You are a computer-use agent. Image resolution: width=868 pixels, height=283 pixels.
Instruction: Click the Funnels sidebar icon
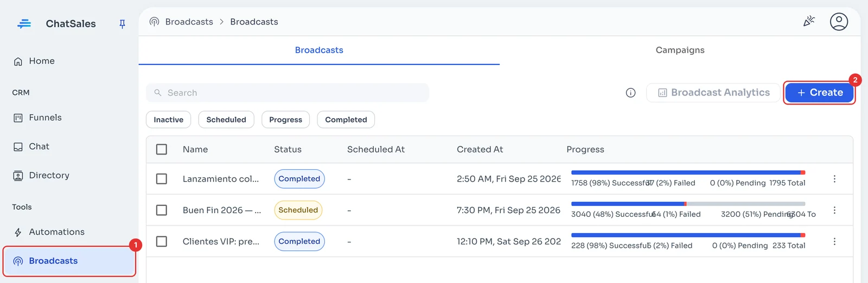(x=18, y=118)
